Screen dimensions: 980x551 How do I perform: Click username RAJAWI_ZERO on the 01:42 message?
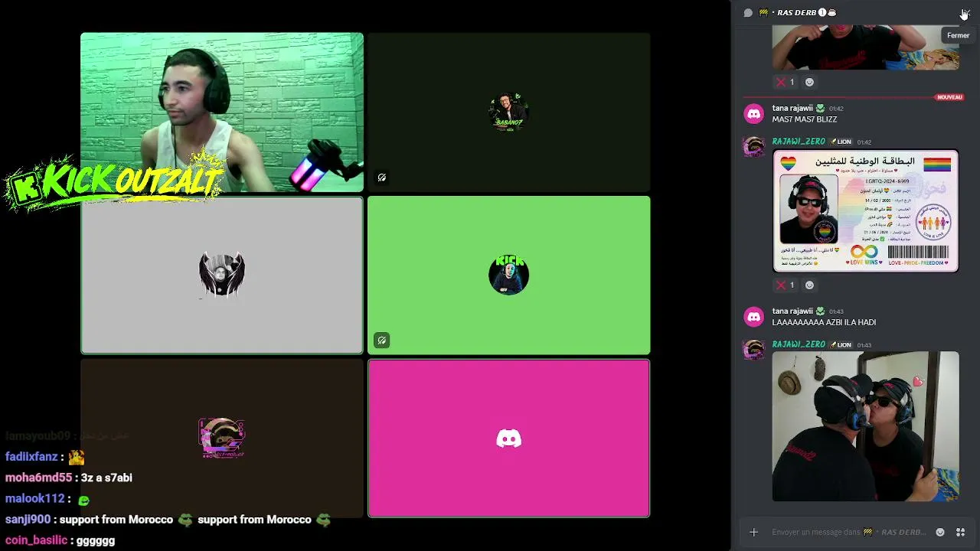click(799, 142)
